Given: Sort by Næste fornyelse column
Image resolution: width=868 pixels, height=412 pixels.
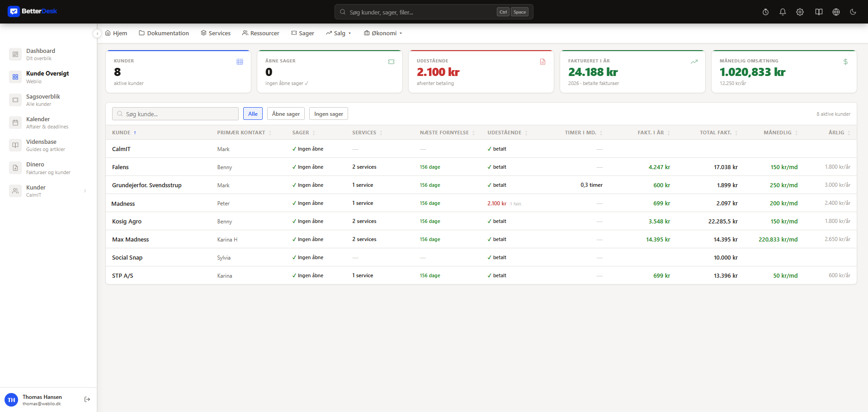Looking at the screenshot, I should (x=448, y=133).
